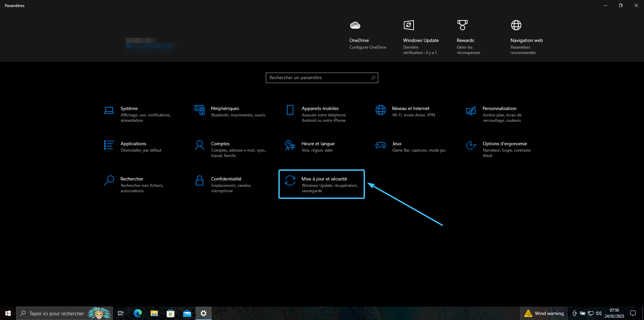Open Applications list icon
The width and height of the screenshot is (644, 320).
coord(109,145)
